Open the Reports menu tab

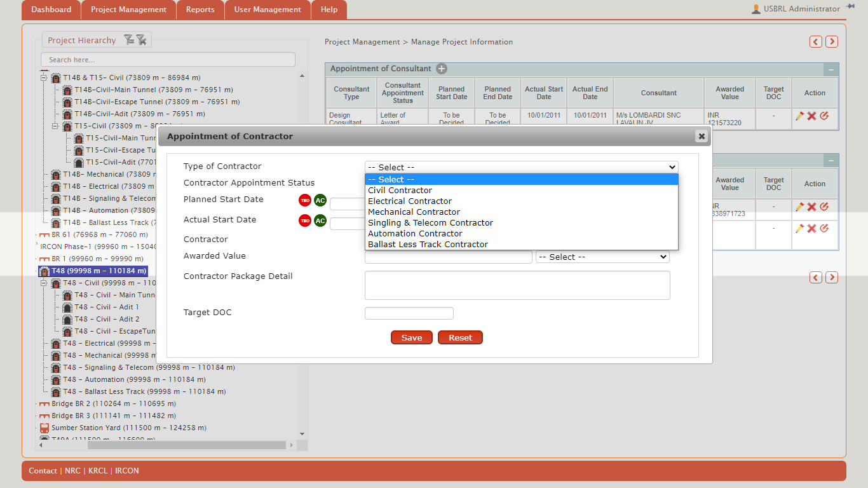200,10
